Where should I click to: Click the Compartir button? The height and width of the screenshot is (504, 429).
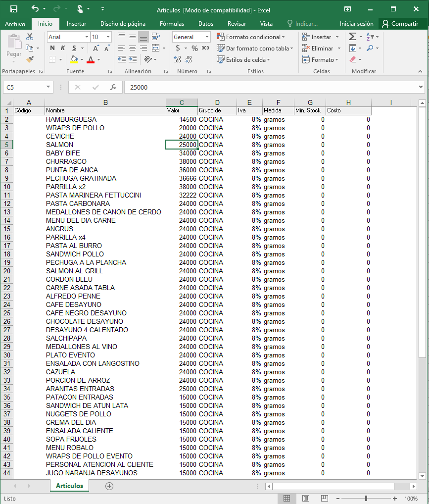[400, 23]
